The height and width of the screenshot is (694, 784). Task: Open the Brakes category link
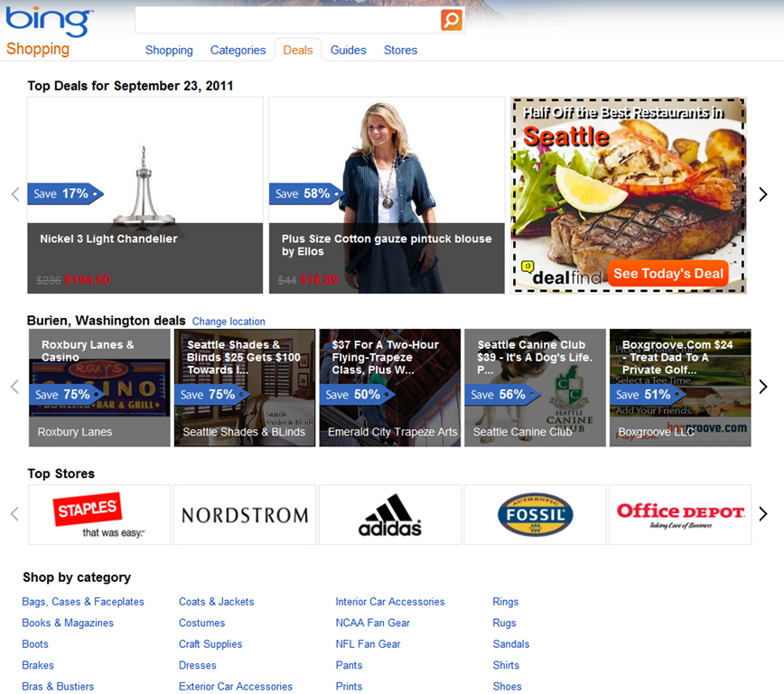pyautogui.click(x=38, y=665)
